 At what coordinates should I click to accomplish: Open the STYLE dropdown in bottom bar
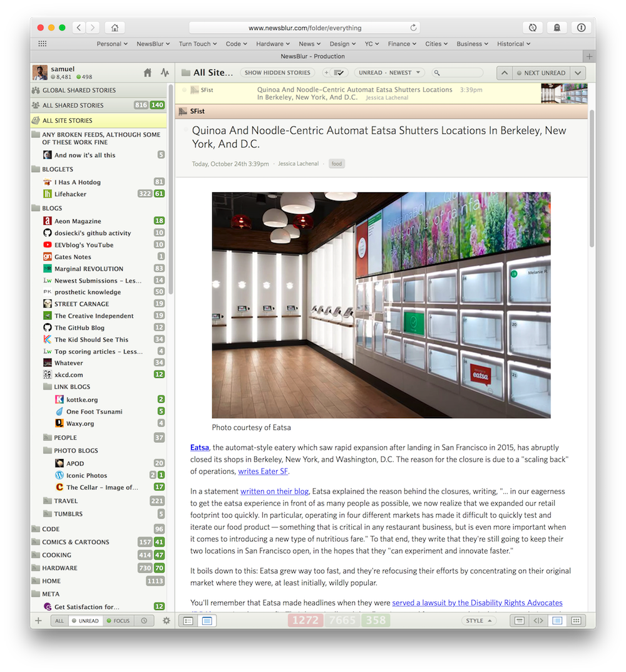click(478, 620)
